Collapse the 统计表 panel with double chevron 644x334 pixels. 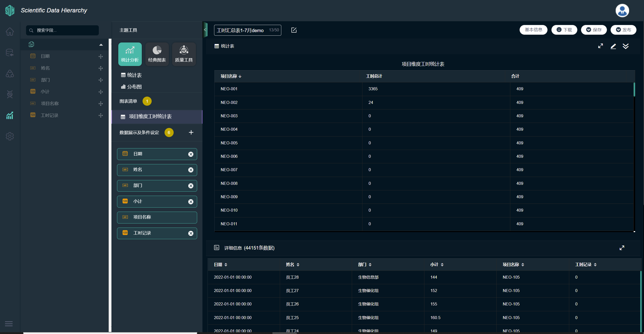click(626, 46)
